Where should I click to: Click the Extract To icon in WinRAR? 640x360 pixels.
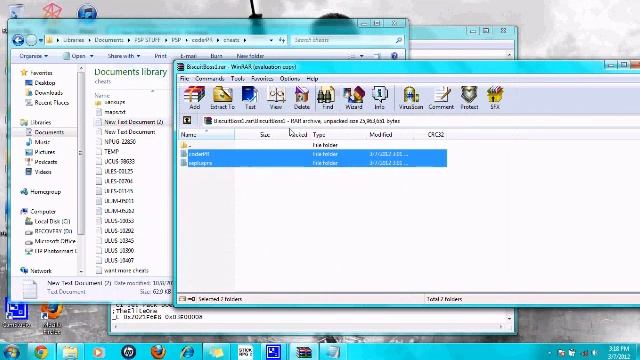222,98
